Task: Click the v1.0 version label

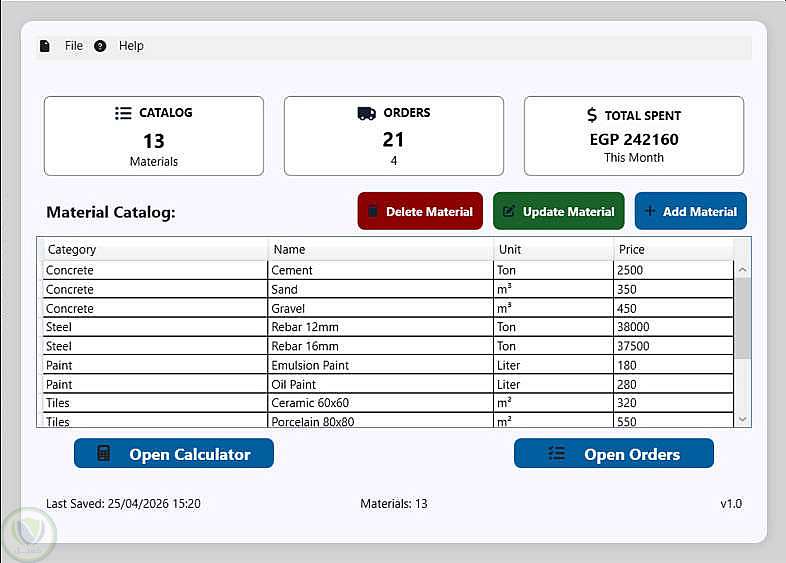Action: coord(731,503)
